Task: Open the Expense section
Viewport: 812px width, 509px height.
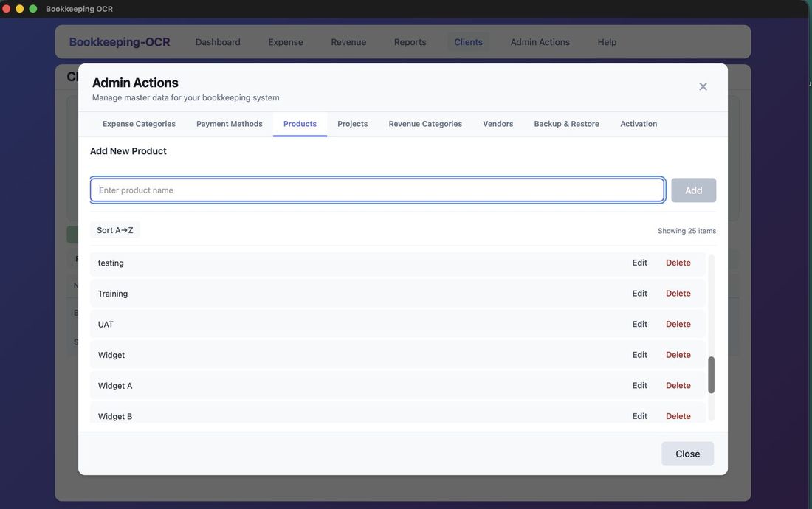Action: tap(285, 42)
